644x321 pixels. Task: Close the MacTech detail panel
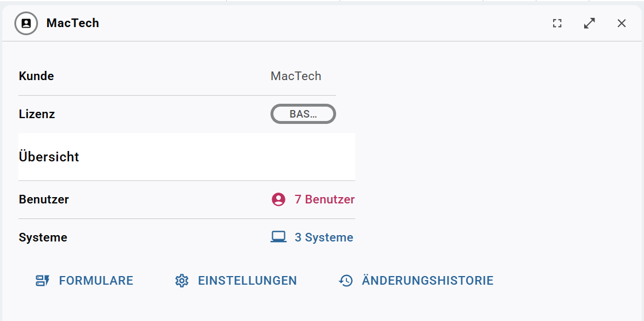[x=622, y=24]
